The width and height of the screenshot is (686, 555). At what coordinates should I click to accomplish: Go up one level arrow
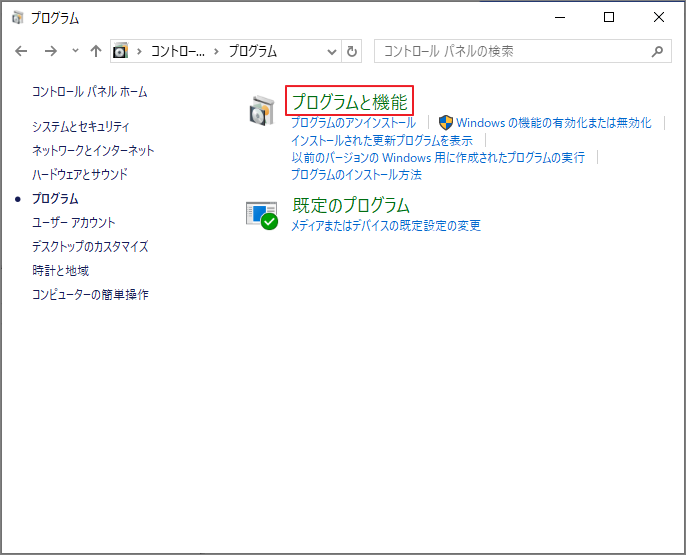[96, 51]
